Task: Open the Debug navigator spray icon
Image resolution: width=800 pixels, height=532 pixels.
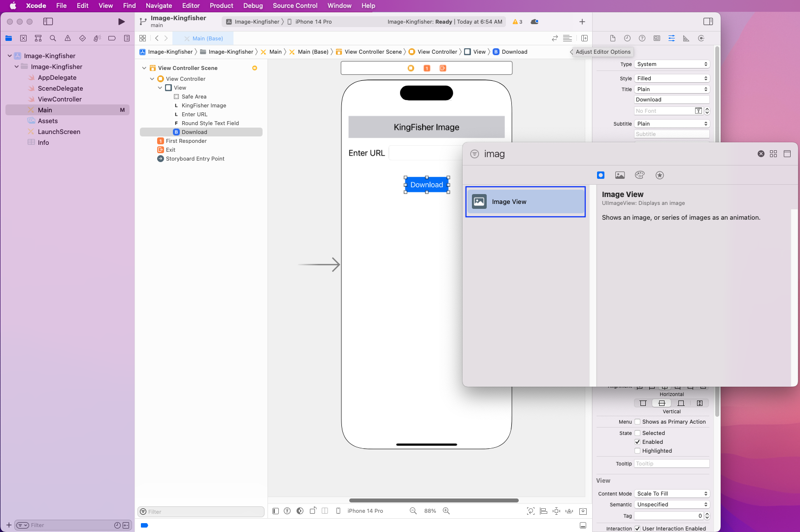Action: 97,38
